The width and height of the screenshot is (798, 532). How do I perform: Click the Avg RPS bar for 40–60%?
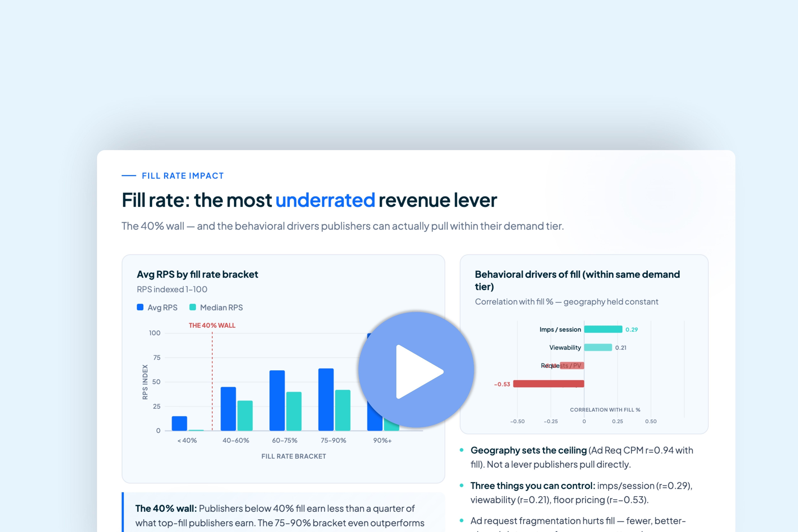tap(228, 409)
